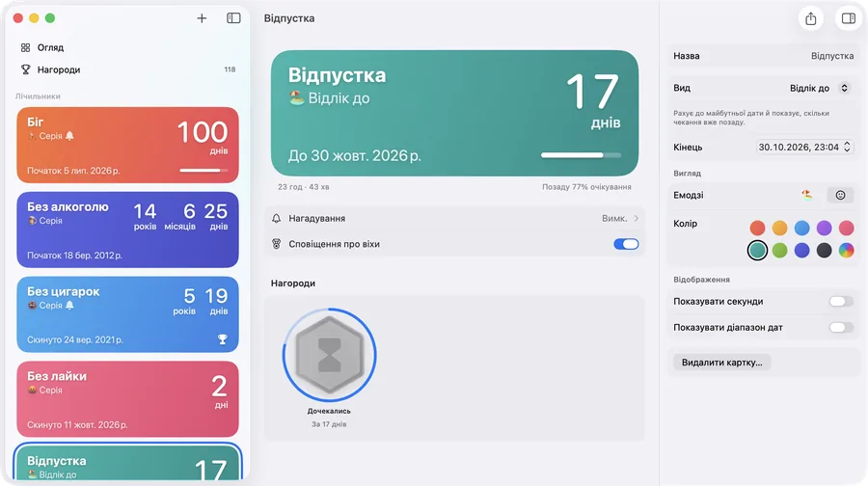The height and width of the screenshot is (486, 868).
Task: Click the Нагадування bell icon
Action: coord(276,218)
